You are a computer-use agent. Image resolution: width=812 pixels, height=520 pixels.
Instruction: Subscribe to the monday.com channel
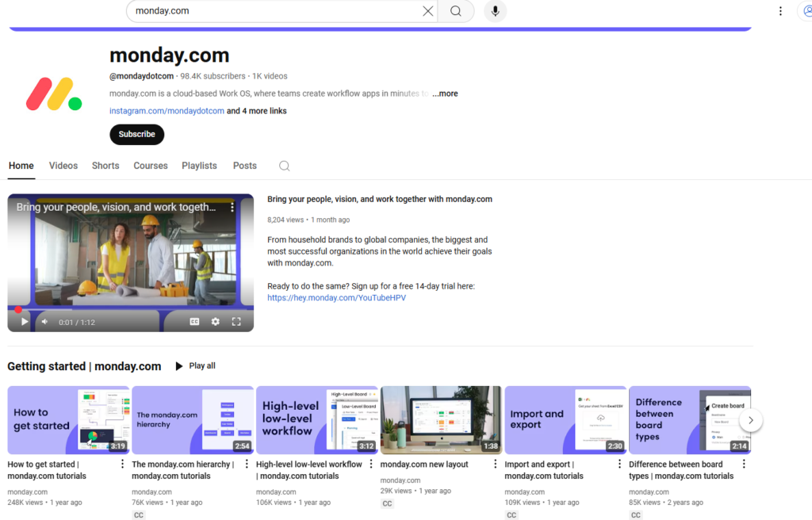point(136,134)
